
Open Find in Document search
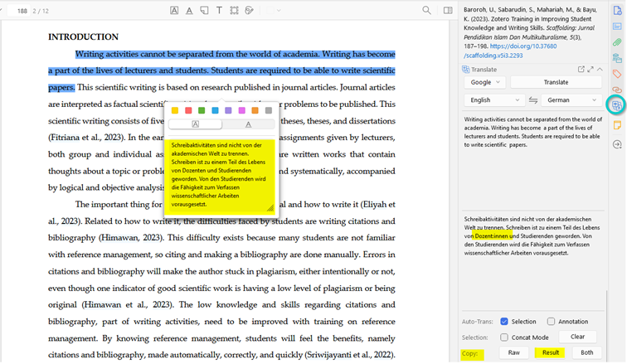point(426,11)
